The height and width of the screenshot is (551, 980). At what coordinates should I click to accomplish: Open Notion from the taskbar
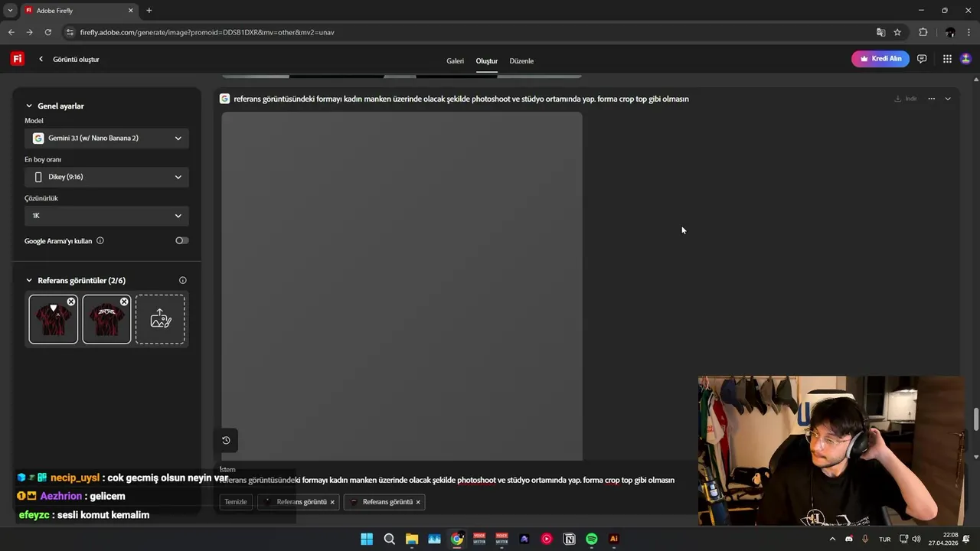pyautogui.click(x=569, y=539)
